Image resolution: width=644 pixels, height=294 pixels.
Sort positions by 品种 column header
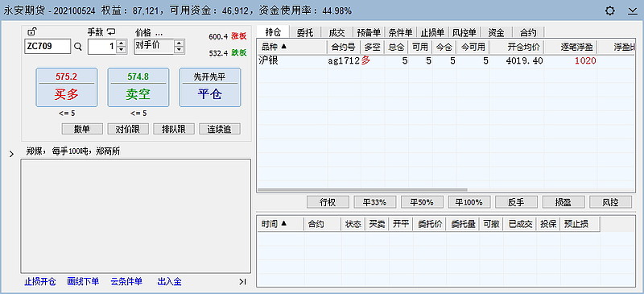coord(292,47)
